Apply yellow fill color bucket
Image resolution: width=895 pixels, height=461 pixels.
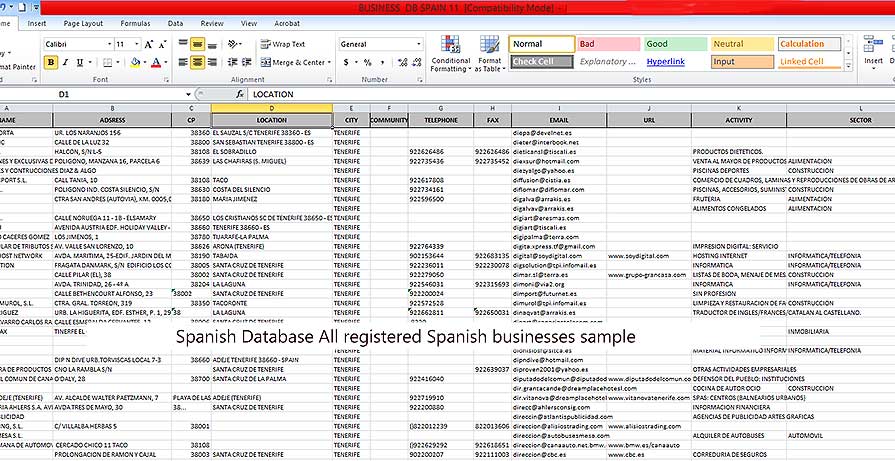pos(135,62)
